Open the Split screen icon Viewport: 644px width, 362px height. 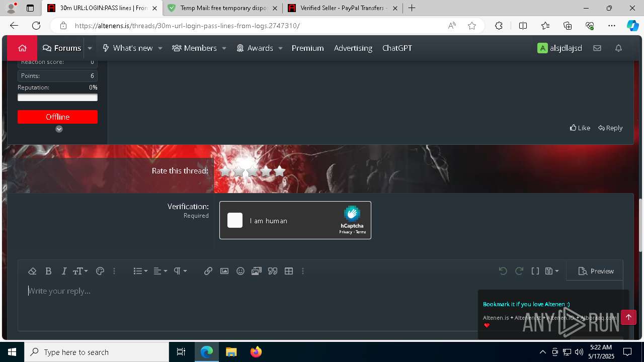tap(523, 26)
